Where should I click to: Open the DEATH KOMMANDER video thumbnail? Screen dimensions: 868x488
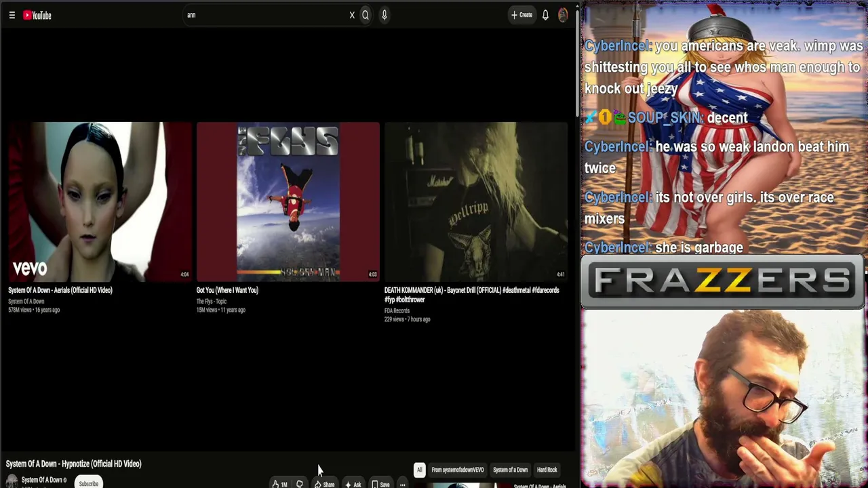pyautogui.click(x=476, y=201)
